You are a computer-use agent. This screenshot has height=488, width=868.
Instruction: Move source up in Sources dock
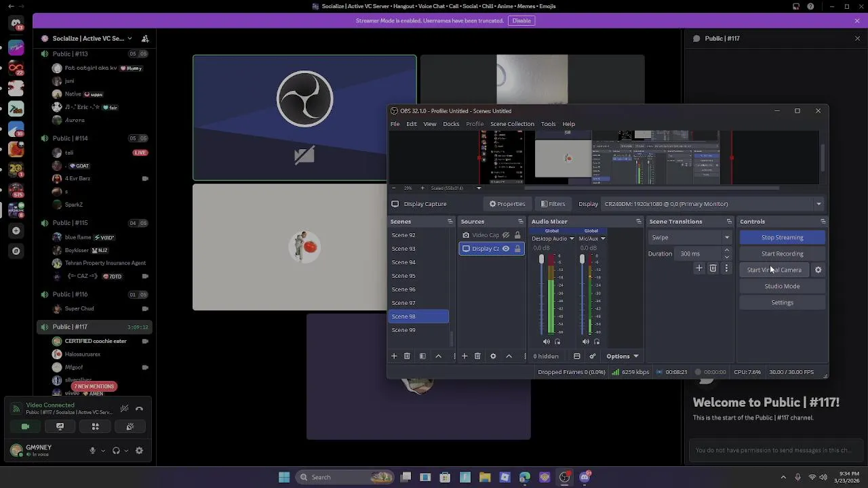(x=509, y=356)
